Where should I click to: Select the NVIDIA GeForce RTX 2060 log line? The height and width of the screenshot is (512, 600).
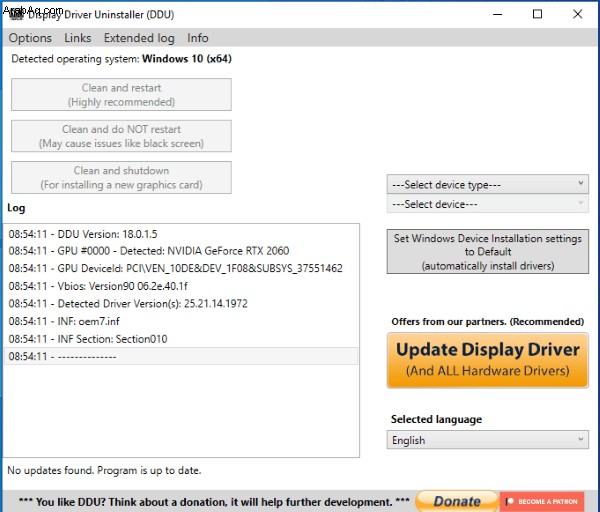[x=181, y=251]
